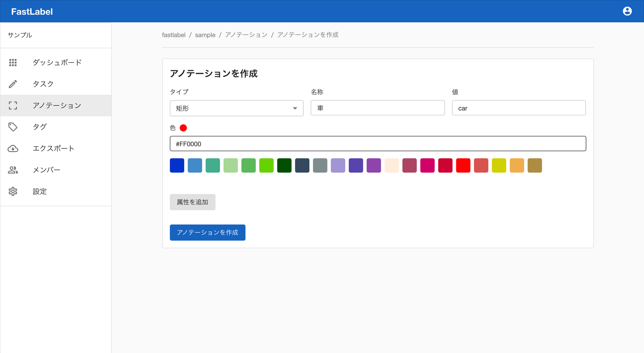Click the red color preview circle

(183, 128)
